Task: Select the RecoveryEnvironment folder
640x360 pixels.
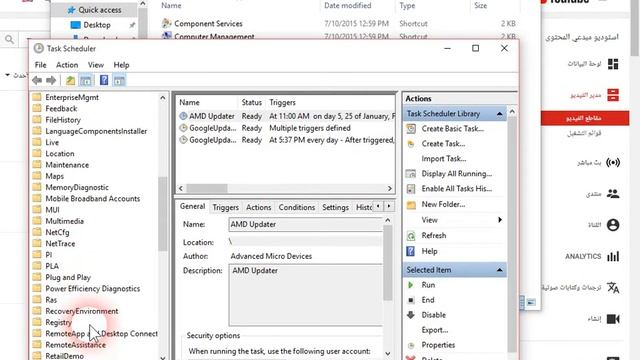Action: coord(82,311)
